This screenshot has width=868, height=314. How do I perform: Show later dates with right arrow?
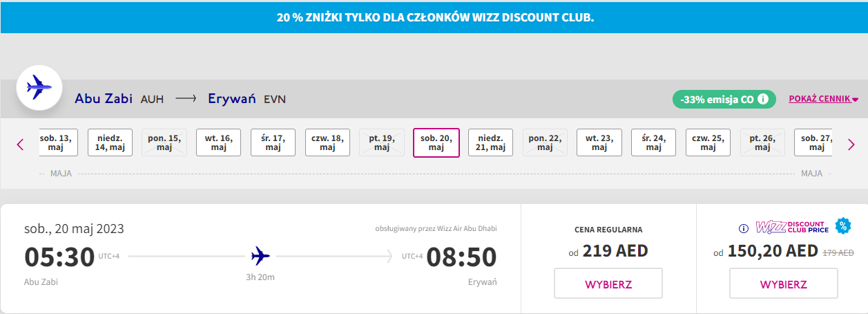coord(851,144)
